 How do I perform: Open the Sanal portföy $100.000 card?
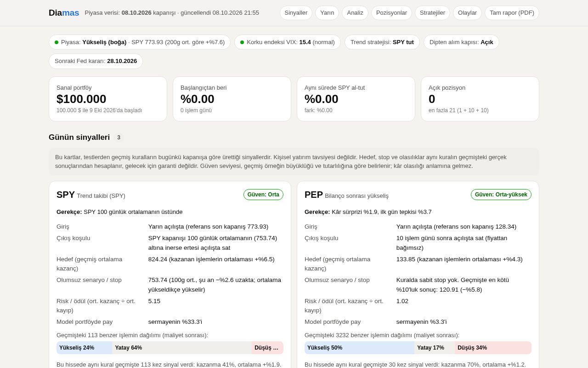pyautogui.click(x=108, y=99)
